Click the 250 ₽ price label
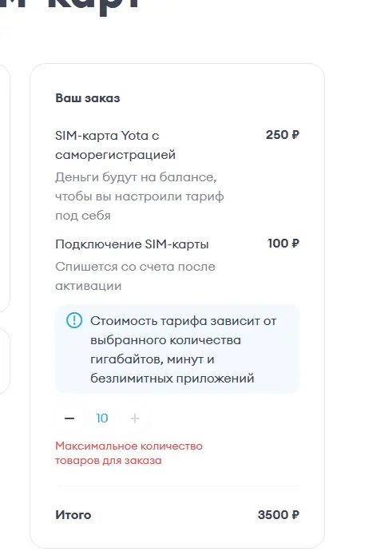The width and height of the screenshot is (392, 555). (x=283, y=135)
